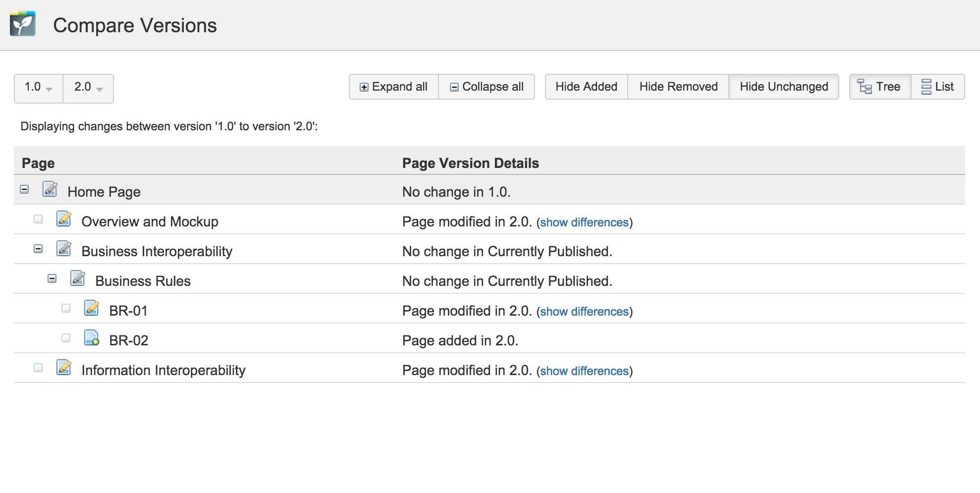Click the Home Page page icon
This screenshot has width=980, height=493.
click(x=50, y=189)
